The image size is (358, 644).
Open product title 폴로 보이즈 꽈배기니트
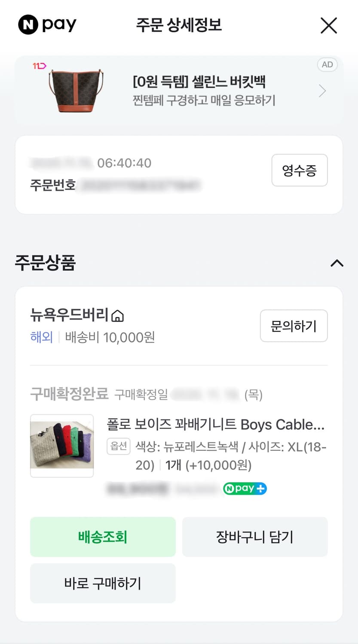[x=215, y=425]
